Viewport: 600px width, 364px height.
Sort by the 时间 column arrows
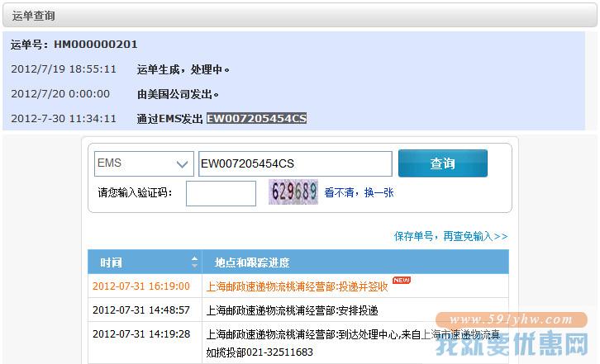click(194, 262)
